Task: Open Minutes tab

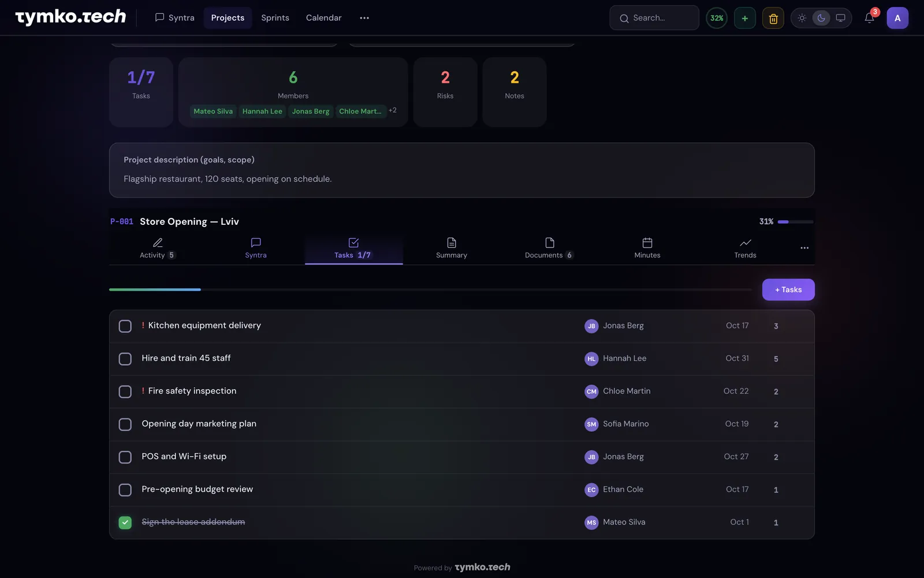Action: [647, 249]
